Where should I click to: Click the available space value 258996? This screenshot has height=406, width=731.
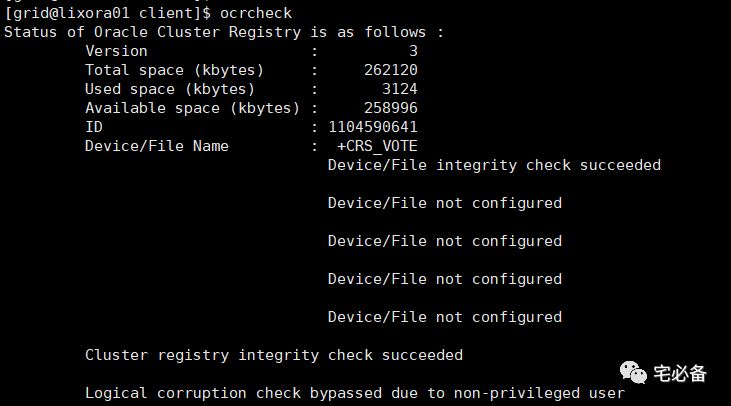[391, 108]
